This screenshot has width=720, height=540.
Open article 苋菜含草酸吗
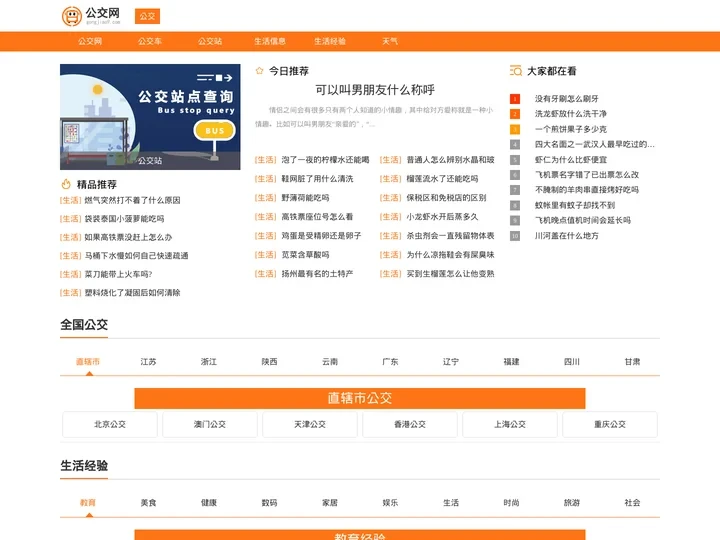(305, 254)
